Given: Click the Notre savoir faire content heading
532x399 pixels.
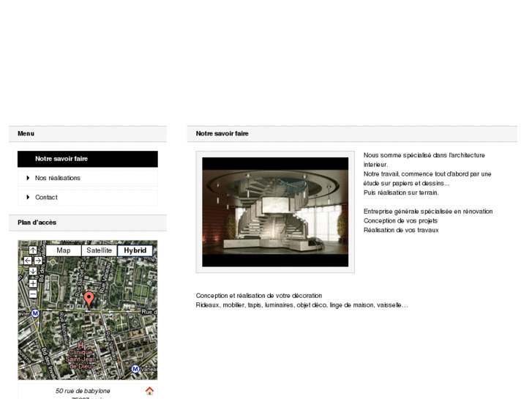Looking at the screenshot, I should tap(222, 133).
